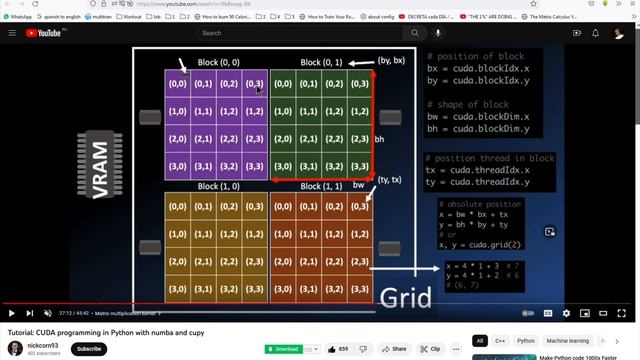Go back with the browser back arrow

pos(7,4)
